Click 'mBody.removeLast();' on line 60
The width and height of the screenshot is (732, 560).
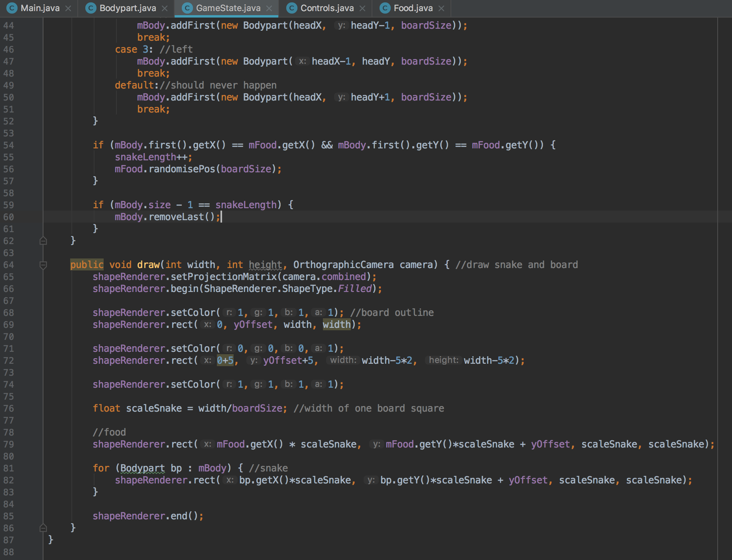[x=167, y=217]
